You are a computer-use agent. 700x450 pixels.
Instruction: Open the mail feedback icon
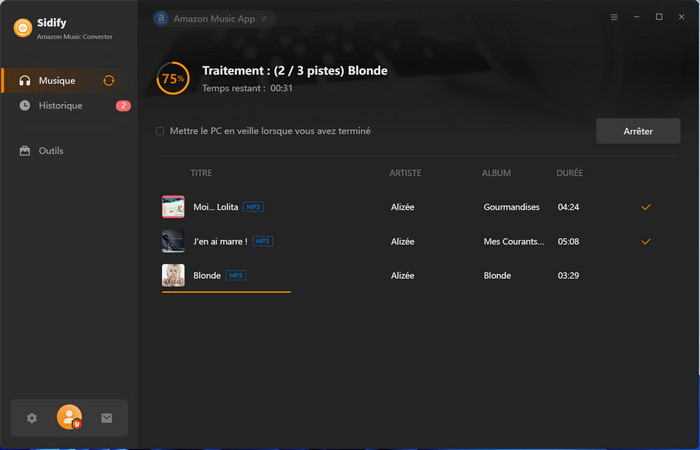107,418
